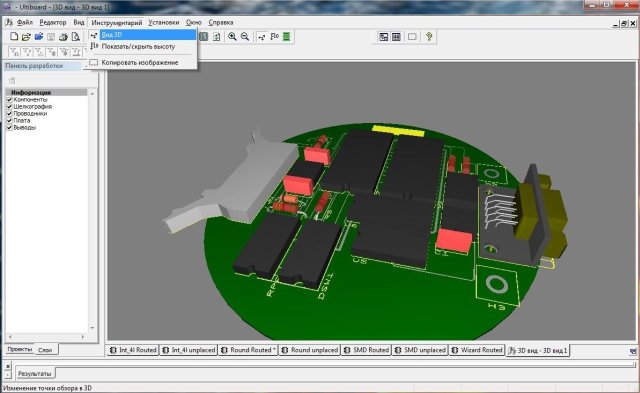This screenshot has width=640, height=393.
Task: Switch to the SMD Routed tab
Action: click(366, 350)
